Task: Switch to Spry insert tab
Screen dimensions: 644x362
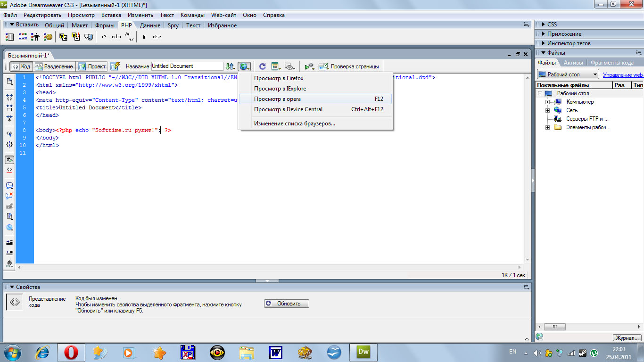Action: point(173,25)
